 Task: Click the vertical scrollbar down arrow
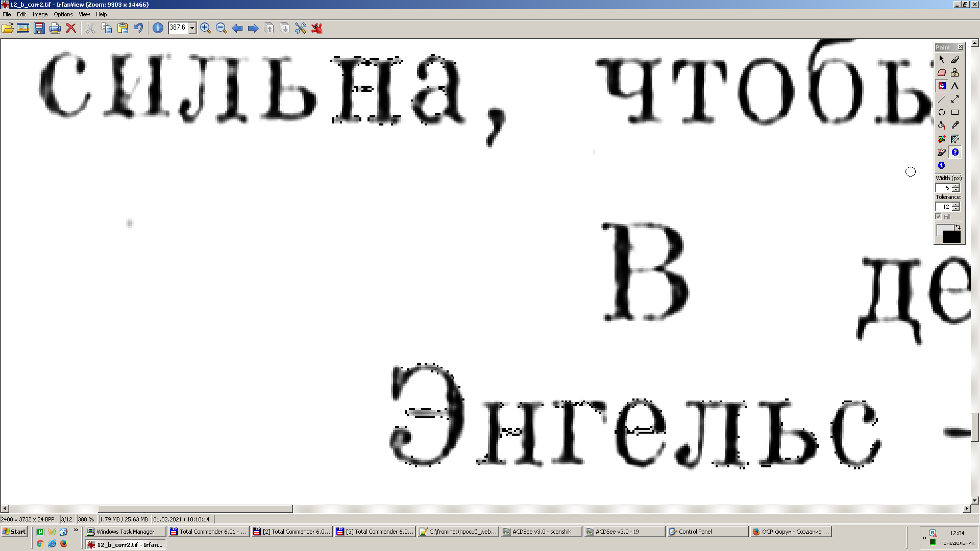[975, 500]
